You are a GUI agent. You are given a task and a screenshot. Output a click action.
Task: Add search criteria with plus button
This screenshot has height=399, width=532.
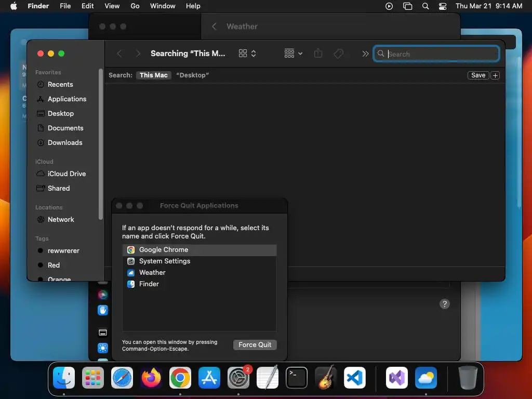(x=495, y=75)
